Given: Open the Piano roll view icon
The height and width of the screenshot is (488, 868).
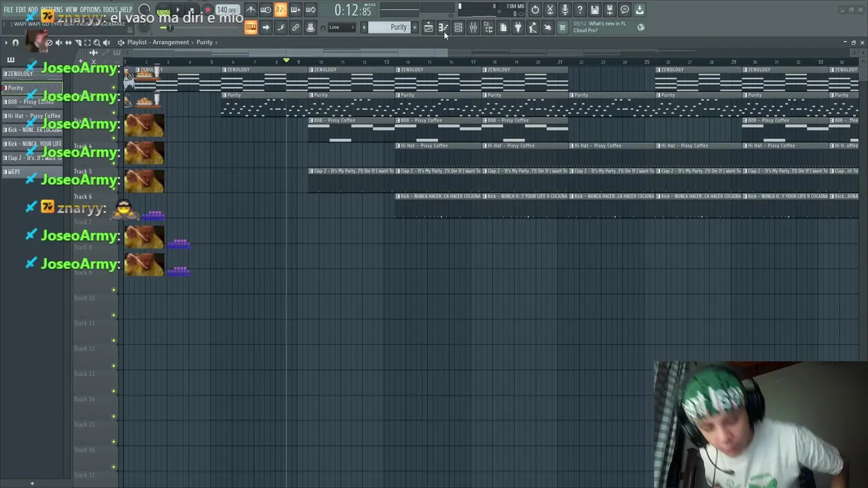Looking at the screenshot, I should [x=443, y=27].
